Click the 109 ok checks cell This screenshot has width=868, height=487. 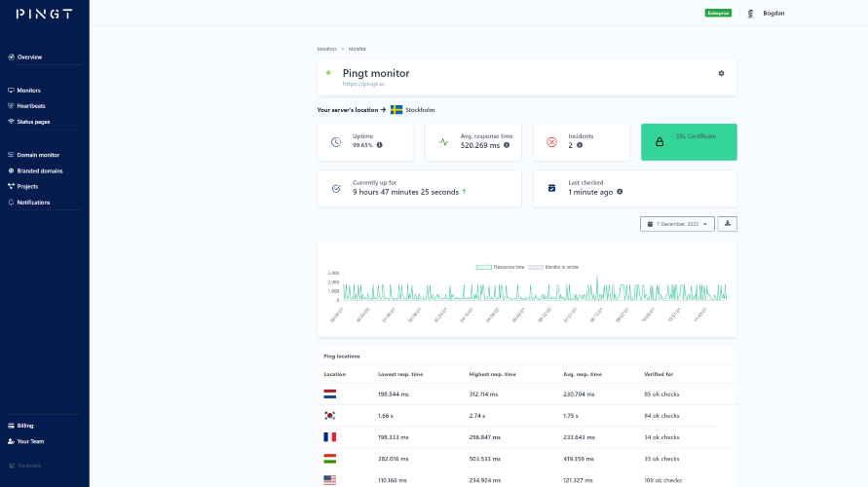[x=662, y=480]
